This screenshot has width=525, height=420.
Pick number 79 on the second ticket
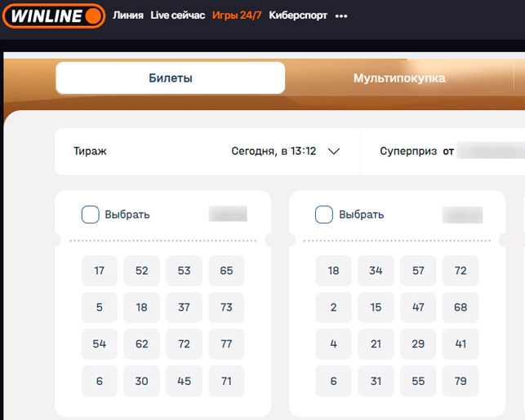point(460,381)
